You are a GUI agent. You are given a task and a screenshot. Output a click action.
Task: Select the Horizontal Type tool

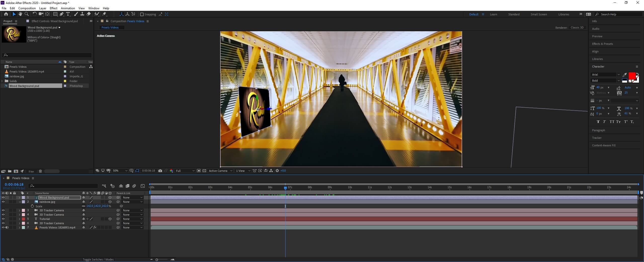(68, 14)
